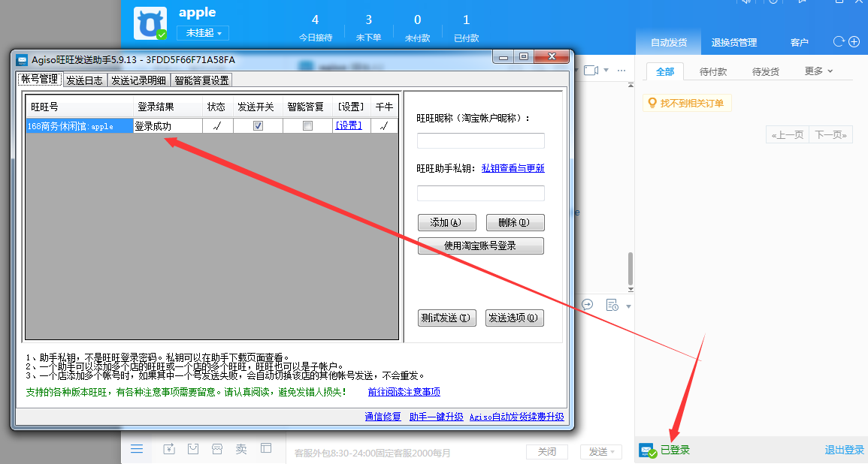Open the 助手一键升级 link
The image size is (868, 464).
click(436, 417)
